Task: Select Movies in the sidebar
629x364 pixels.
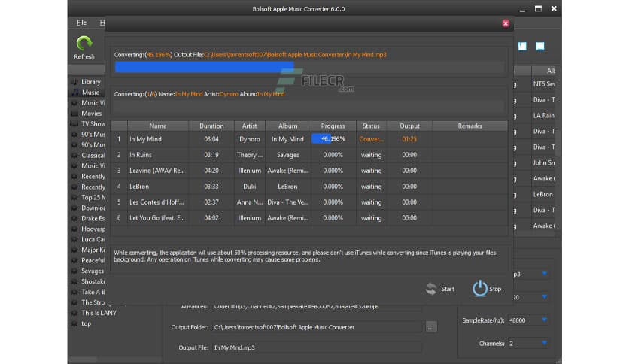Action: point(92,114)
